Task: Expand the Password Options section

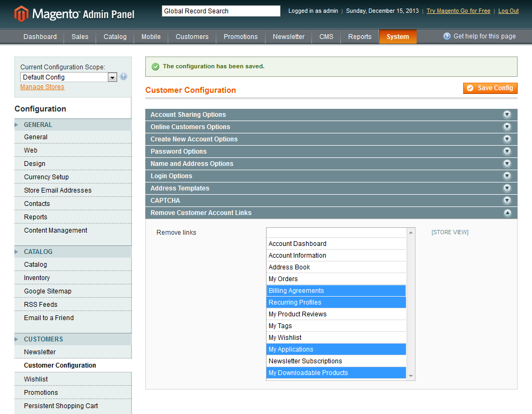Action: click(331, 151)
